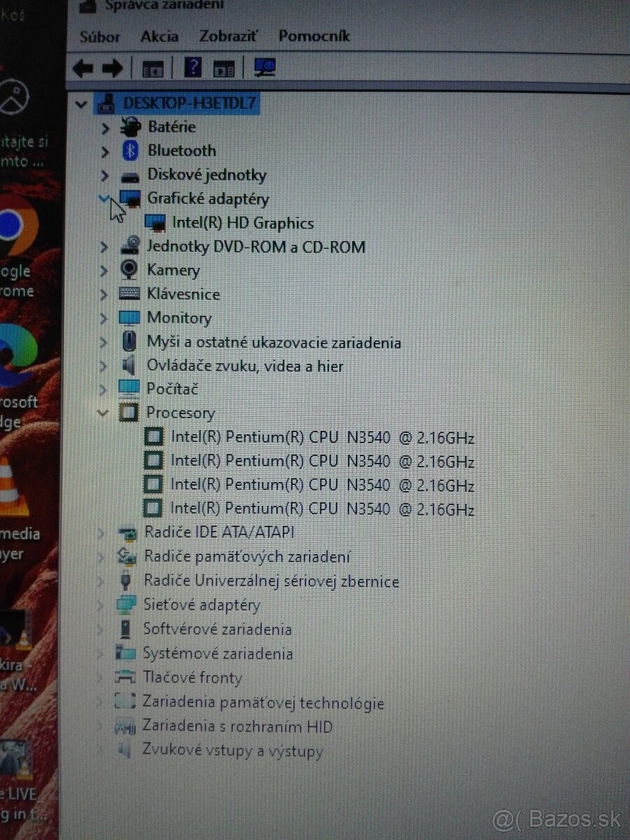Screen dimensions: 630x840
Task: Click the camera icon beside Kamery
Action: tap(128, 270)
